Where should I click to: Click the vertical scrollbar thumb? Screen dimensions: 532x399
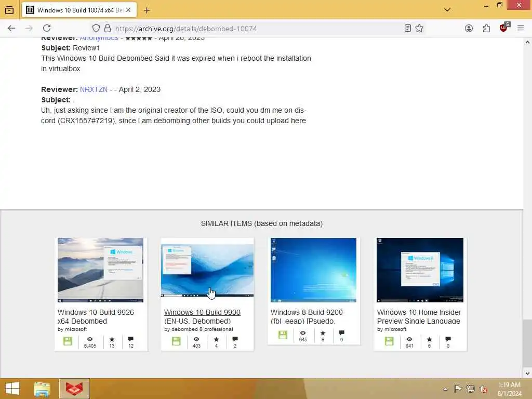click(527, 343)
